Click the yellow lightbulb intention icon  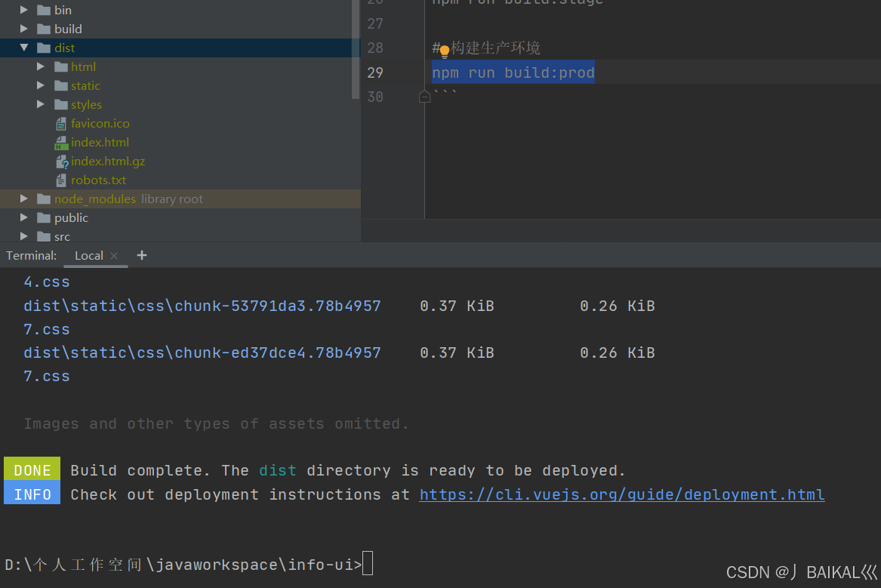click(445, 51)
